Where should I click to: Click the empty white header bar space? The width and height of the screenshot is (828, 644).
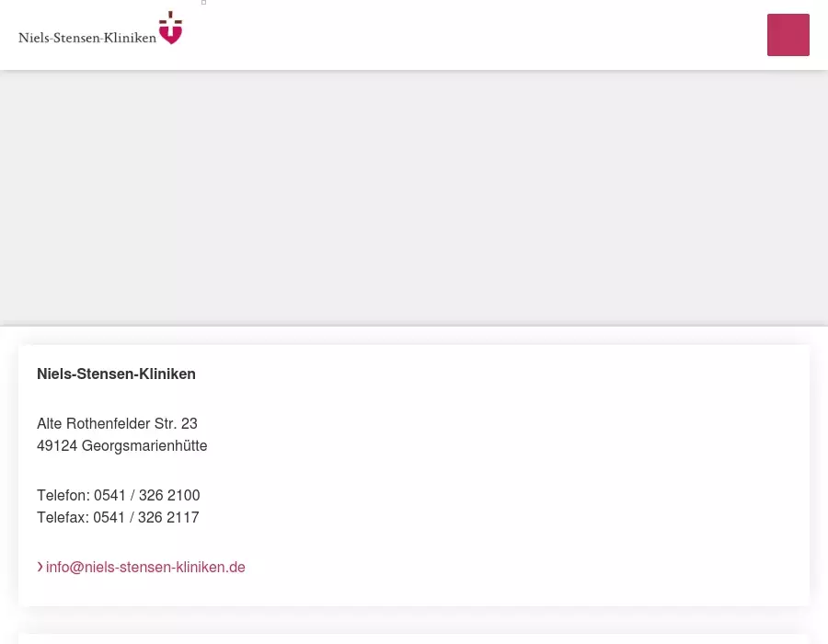476,35
